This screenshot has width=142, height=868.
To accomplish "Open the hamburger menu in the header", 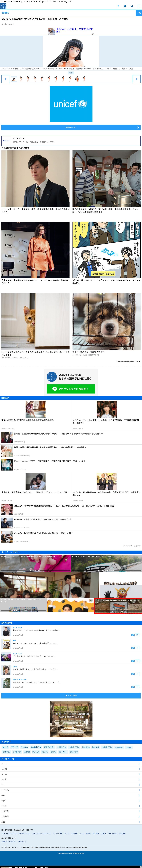I will coord(139,6).
